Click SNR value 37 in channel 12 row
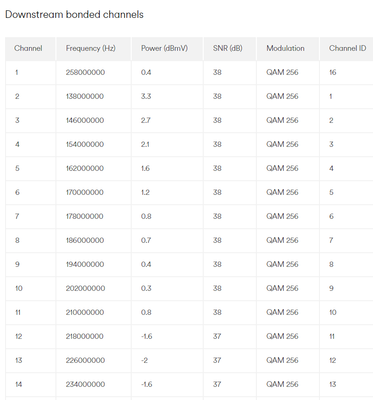Viewport: 373px width, 400px height. tap(217, 336)
